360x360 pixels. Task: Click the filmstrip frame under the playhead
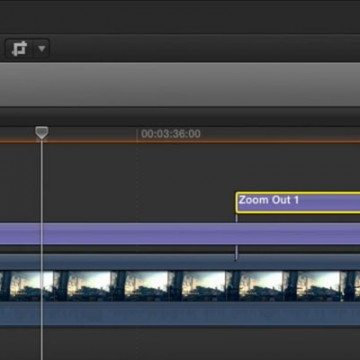click(x=31, y=286)
